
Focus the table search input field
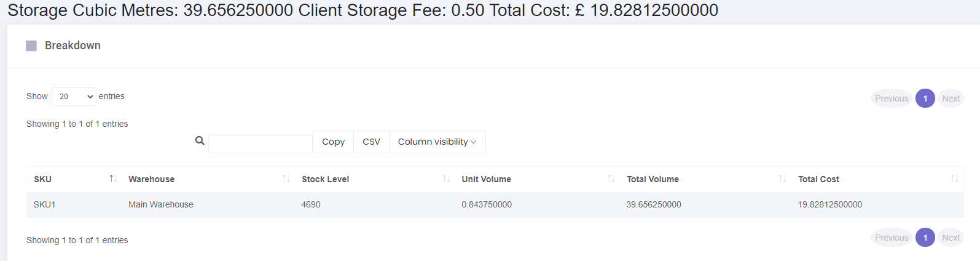(261, 144)
